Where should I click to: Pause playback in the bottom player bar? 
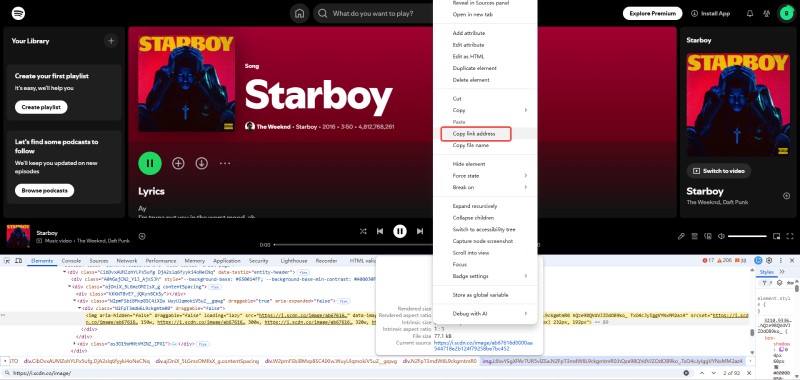point(400,231)
